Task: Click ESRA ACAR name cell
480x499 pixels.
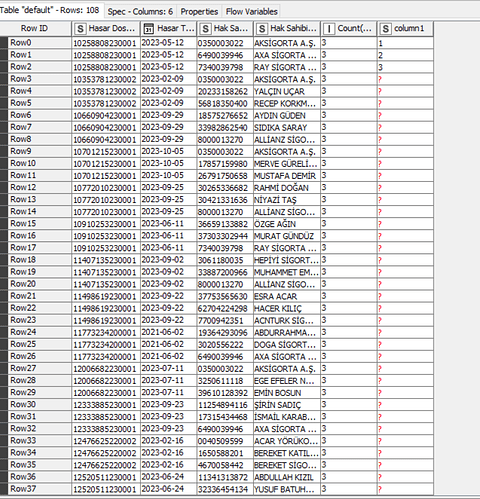Action: coord(287,296)
